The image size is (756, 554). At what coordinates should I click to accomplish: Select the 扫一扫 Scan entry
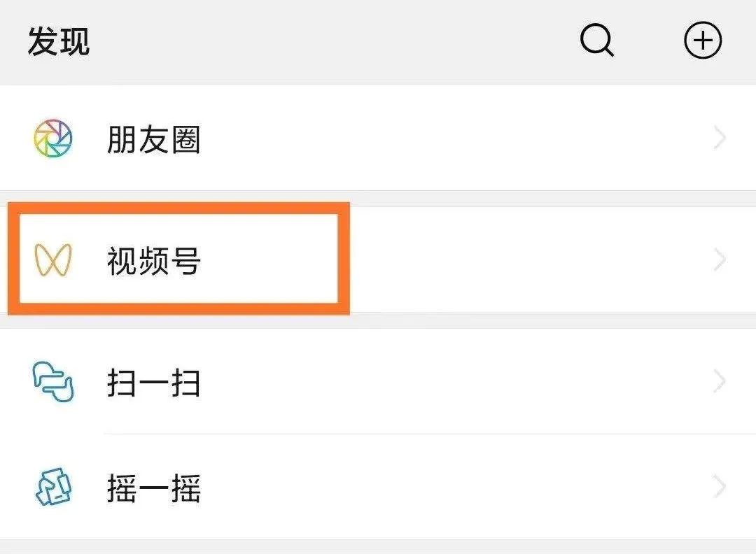coord(153,382)
